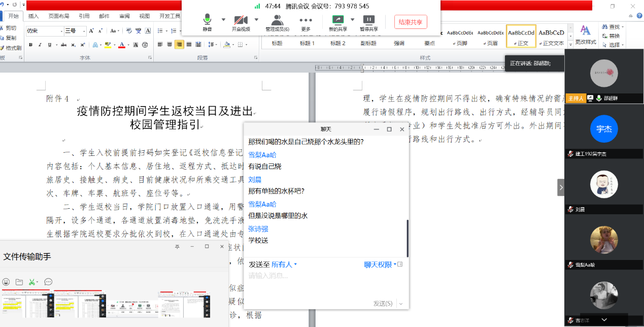The height and width of the screenshot is (327, 644).
Task: Click the 更多 three-dot more options icon
Action: click(x=306, y=20)
